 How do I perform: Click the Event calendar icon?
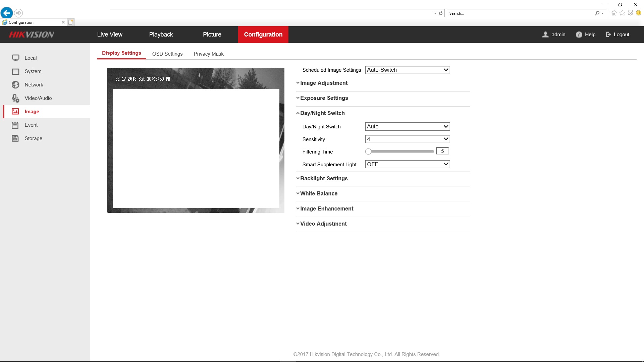tap(15, 125)
